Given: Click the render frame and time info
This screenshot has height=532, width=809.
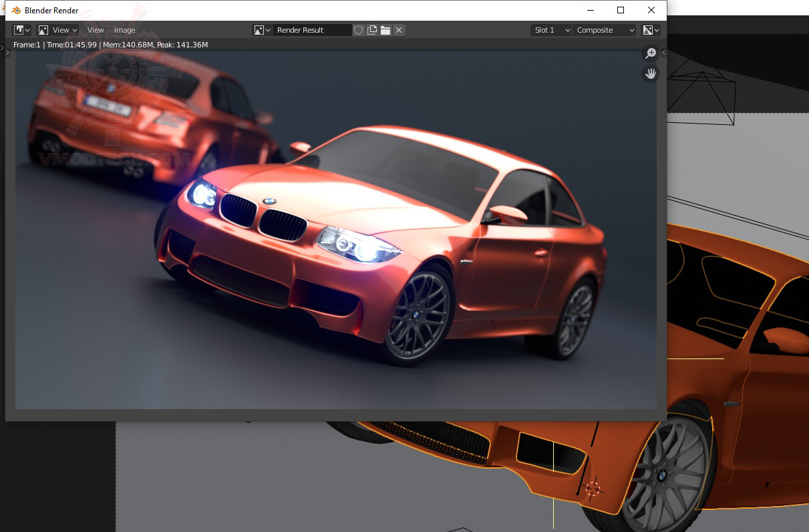Looking at the screenshot, I should point(111,45).
